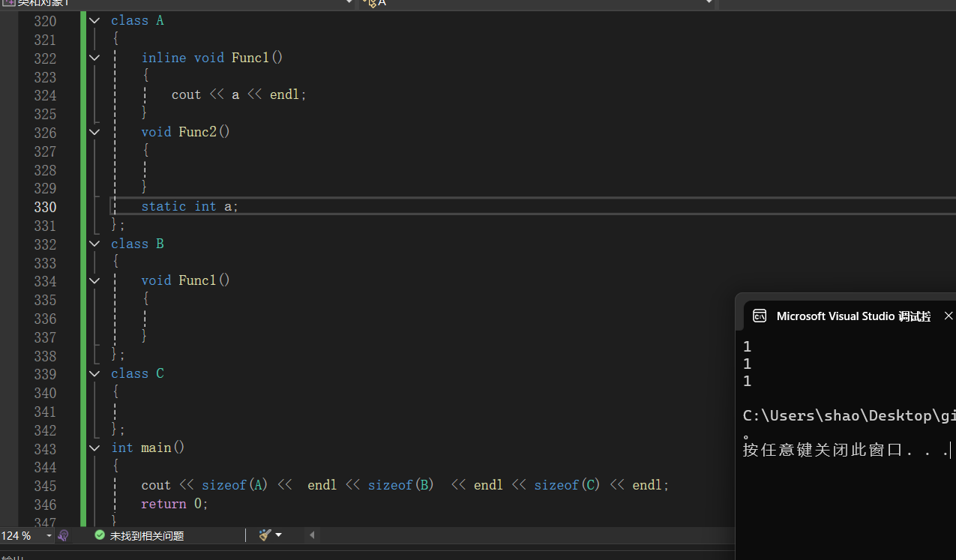Click the 'class C' declaration text
956x560 pixels.
point(137,373)
